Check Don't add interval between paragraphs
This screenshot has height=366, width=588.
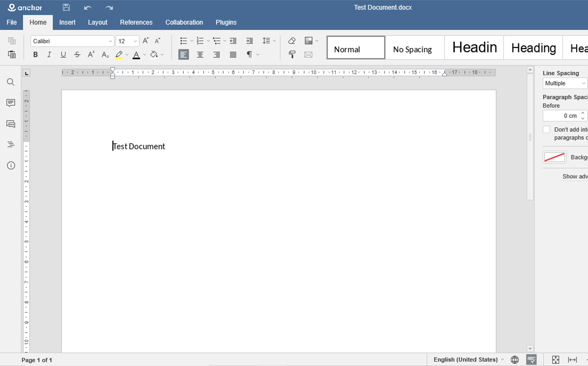coord(546,130)
